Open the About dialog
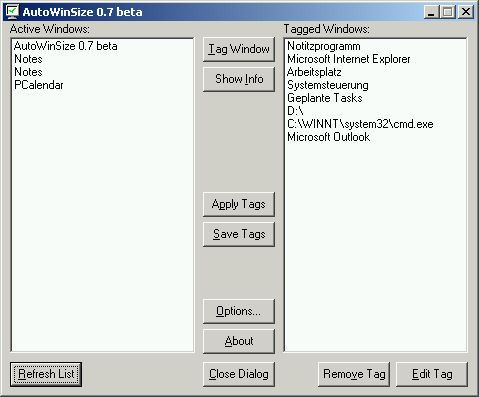The image size is (479, 397). tap(239, 341)
